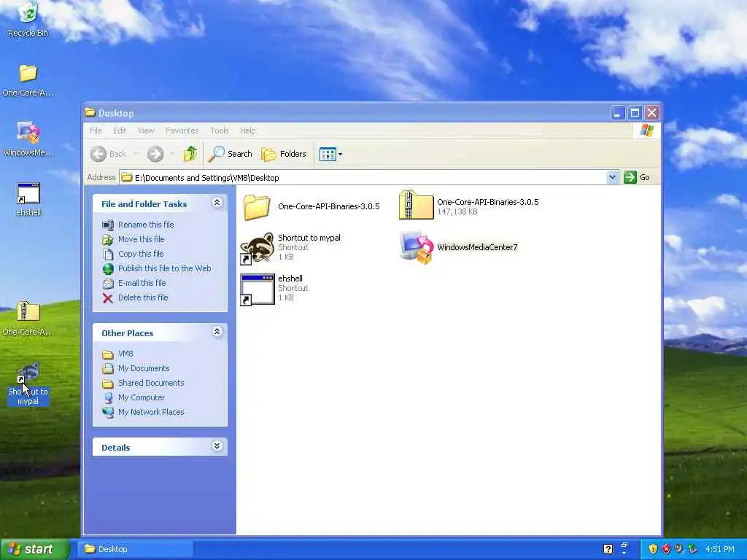Click the Windows flag logo in Explorer
Viewport: 747px width, 560px height.
[646, 131]
